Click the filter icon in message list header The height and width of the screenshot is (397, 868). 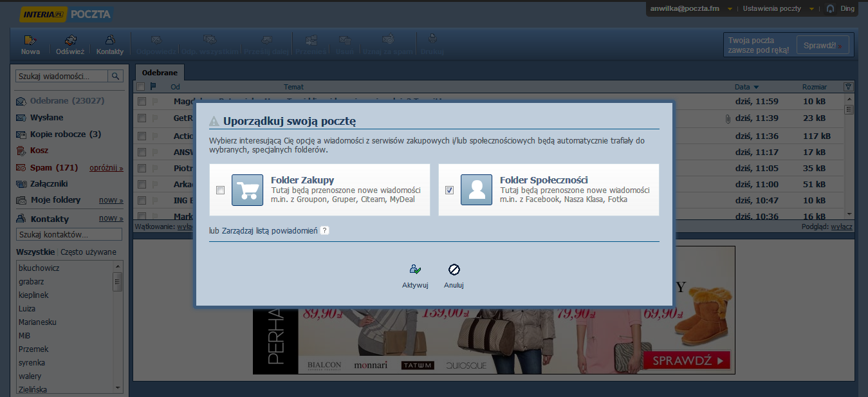(x=847, y=87)
